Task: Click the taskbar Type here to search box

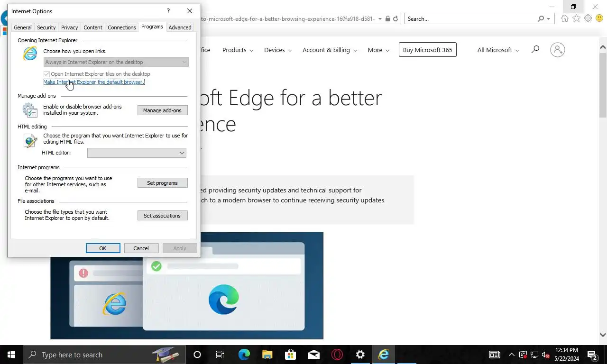Action: coord(104,355)
